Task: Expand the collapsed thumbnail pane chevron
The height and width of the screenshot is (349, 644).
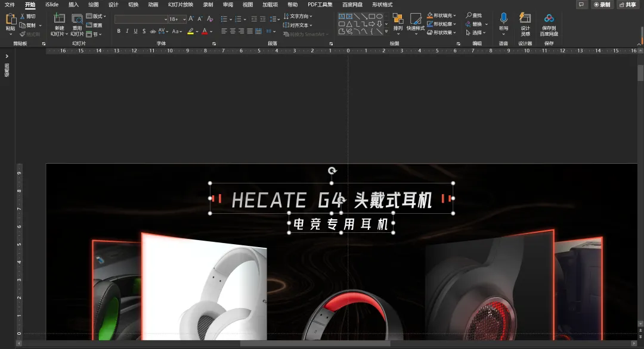Action: pyautogui.click(x=7, y=56)
